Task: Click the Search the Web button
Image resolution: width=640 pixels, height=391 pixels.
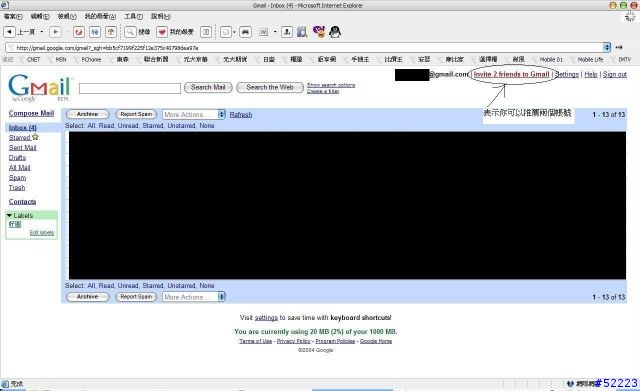Action: pos(270,87)
